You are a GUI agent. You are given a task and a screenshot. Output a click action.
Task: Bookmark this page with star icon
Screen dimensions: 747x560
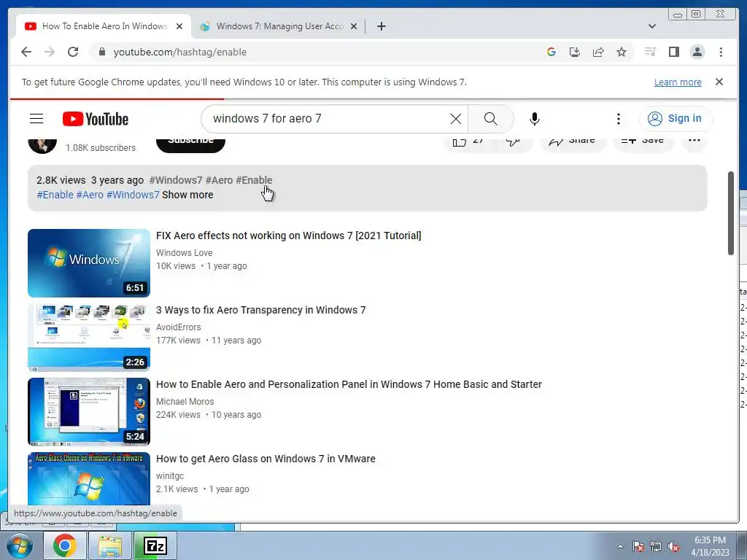click(x=622, y=52)
